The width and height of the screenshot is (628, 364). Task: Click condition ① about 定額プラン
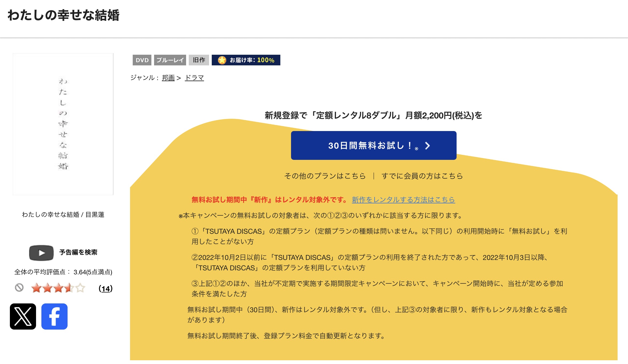(379, 236)
